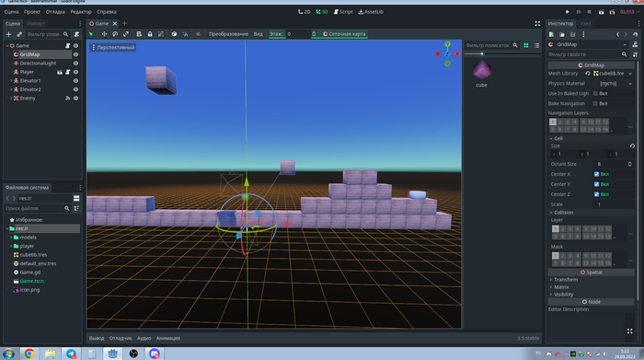Click the inspector history forward arrow

click(x=626, y=34)
